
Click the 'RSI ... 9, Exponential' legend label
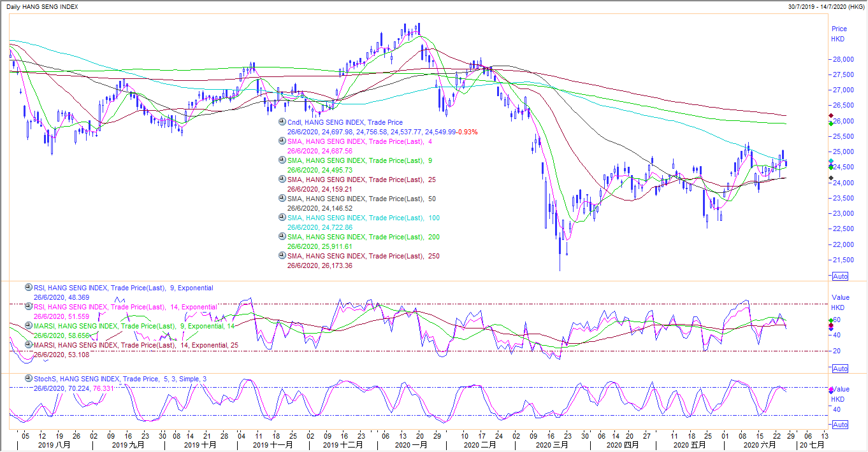[124, 288]
